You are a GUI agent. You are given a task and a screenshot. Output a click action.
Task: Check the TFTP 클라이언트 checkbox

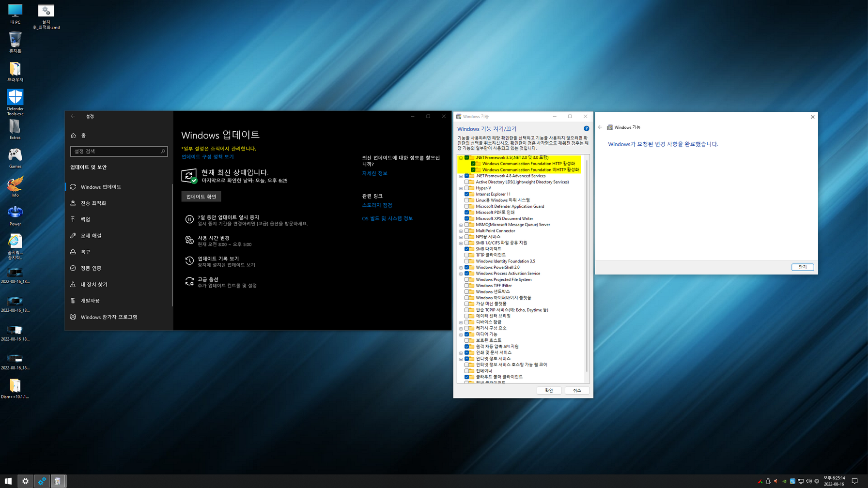pos(467,255)
